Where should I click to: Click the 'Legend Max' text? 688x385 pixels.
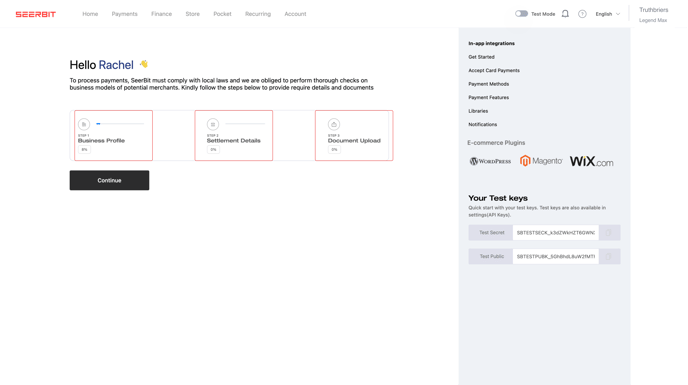tap(652, 20)
